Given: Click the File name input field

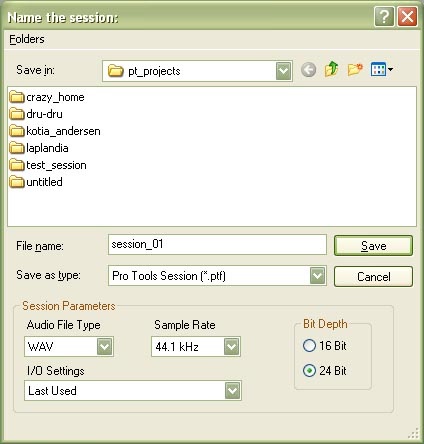Looking at the screenshot, I should pyautogui.click(x=217, y=244).
